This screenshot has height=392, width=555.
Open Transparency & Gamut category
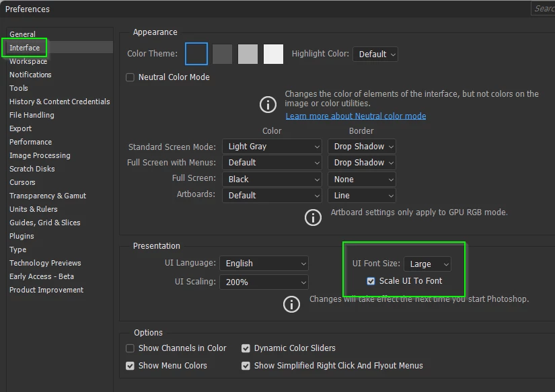tap(48, 196)
